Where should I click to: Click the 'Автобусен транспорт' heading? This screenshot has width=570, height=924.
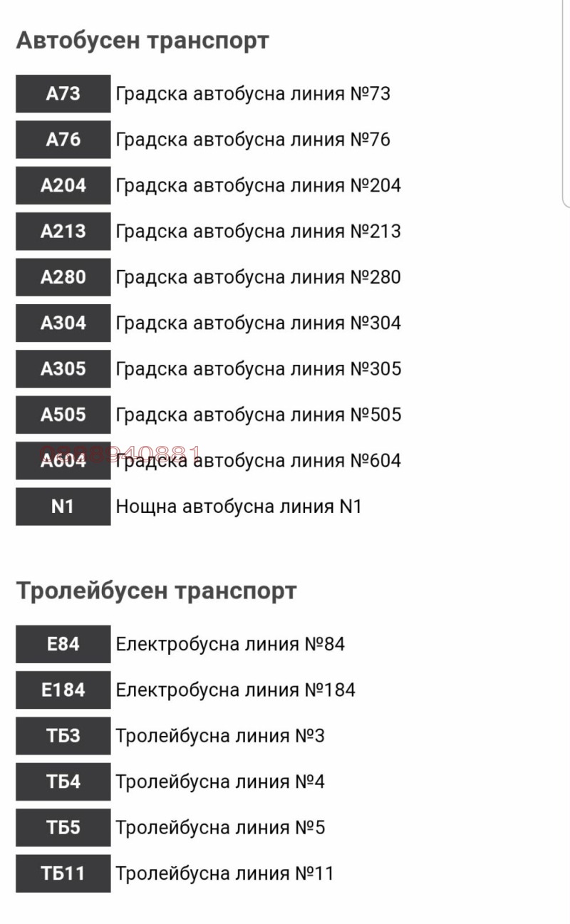142,41
